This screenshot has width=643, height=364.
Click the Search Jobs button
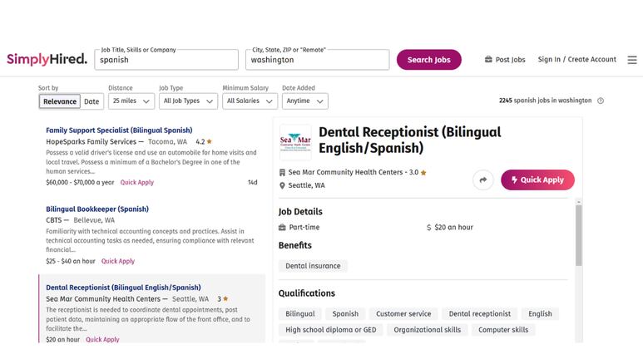[x=429, y=60]
